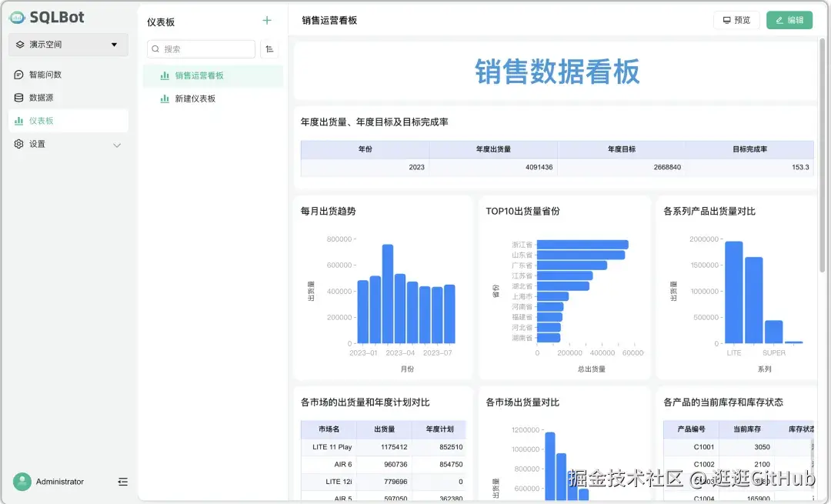Click the pencil icon on the 编辑 button
831x504 pixels.
[780, 20]
